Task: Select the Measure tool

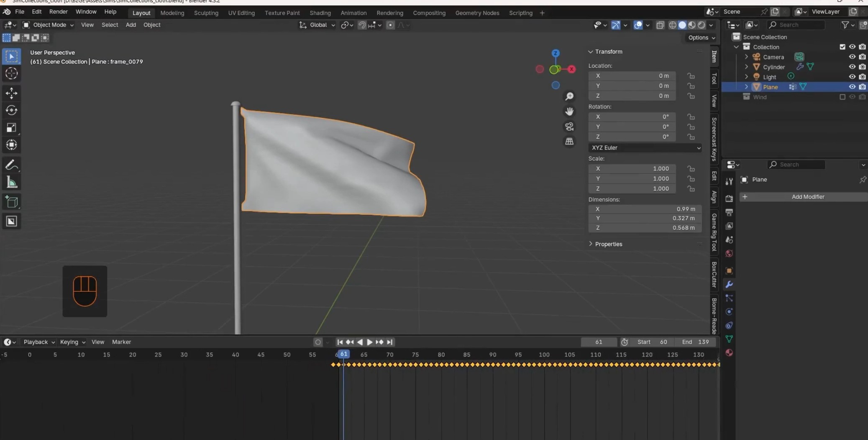Action: click(x=11, y=182)
